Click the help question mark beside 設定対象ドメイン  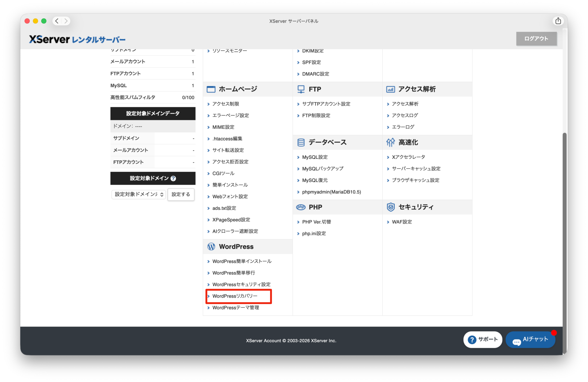point(173,178)
